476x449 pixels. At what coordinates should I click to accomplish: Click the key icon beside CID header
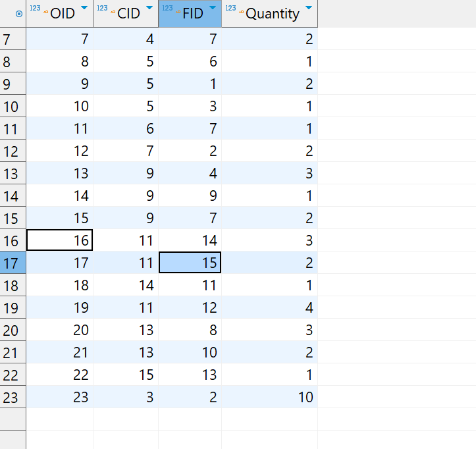[x=113, y=13]
